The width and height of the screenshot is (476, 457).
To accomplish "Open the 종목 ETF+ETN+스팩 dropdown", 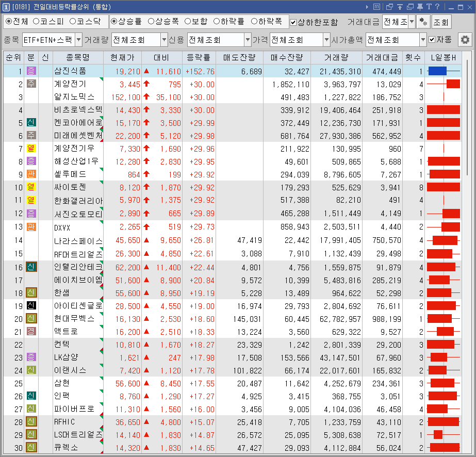I will 78,40.
